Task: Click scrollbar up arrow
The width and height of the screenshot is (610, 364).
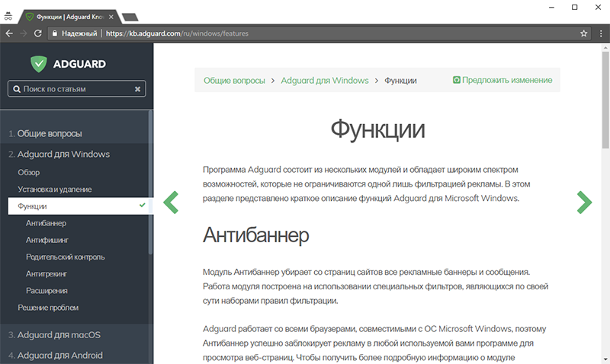Action: [605, 48]
